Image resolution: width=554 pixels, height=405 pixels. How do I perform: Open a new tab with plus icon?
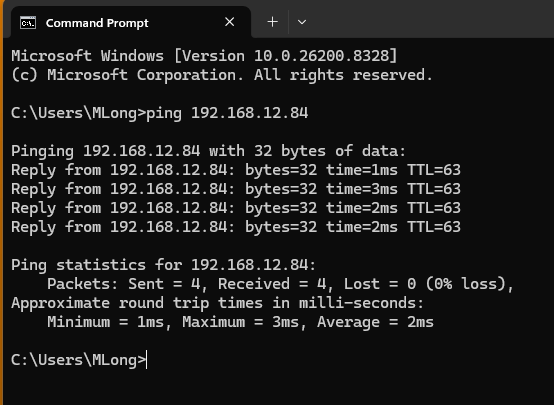pyautogui.click(x=272, y=22)
